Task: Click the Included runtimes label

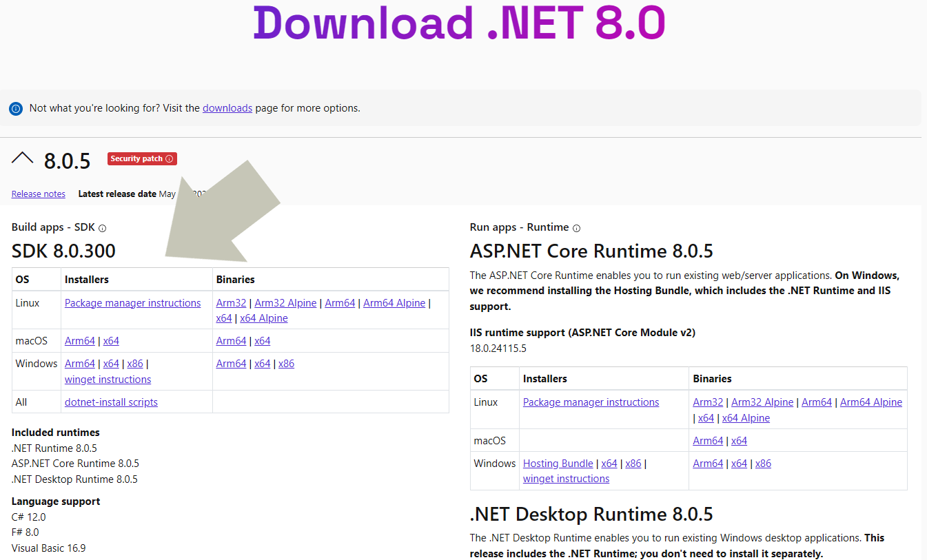Action: (56, 433)
